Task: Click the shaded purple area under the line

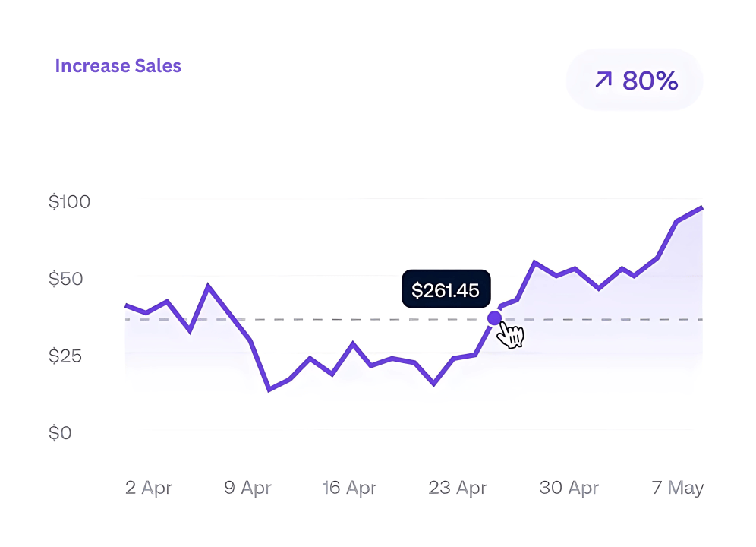Action: point(607,327)
